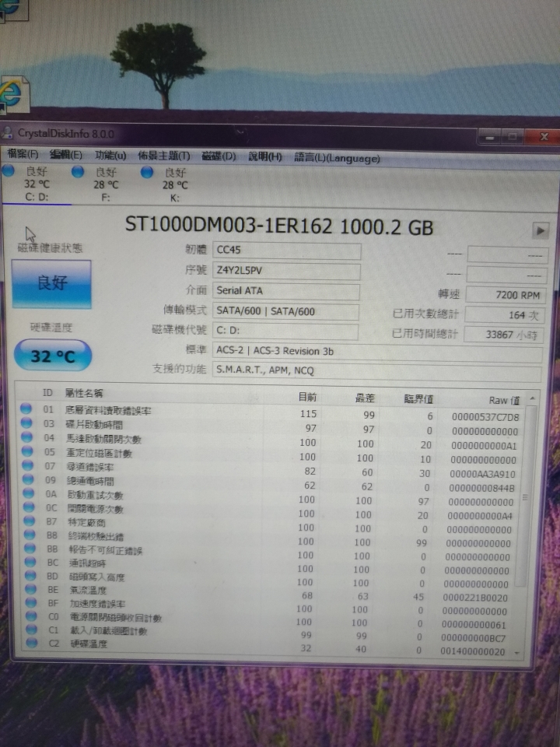The image size is (560, 747).
Task: Open the 編輯(E) menu
Action: click(x=65, y=155)
